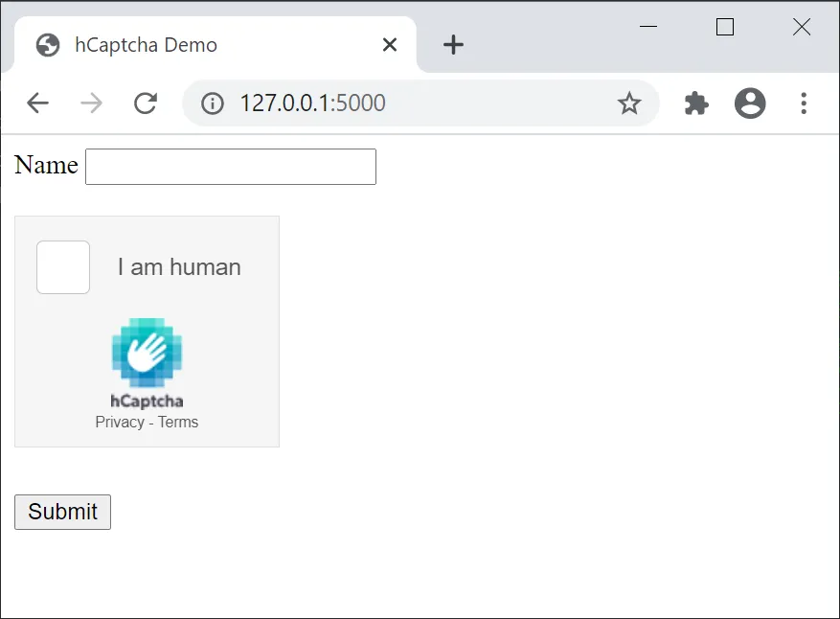Click the globe favicon on the hCaptcha Demo tab
This screenshot has width=840, height=619.
click(47, 45)
